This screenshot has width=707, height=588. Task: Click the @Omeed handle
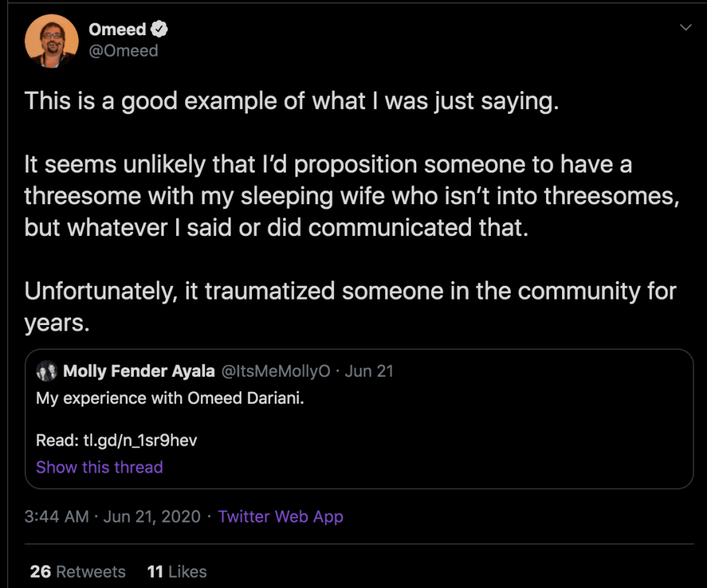123,51
